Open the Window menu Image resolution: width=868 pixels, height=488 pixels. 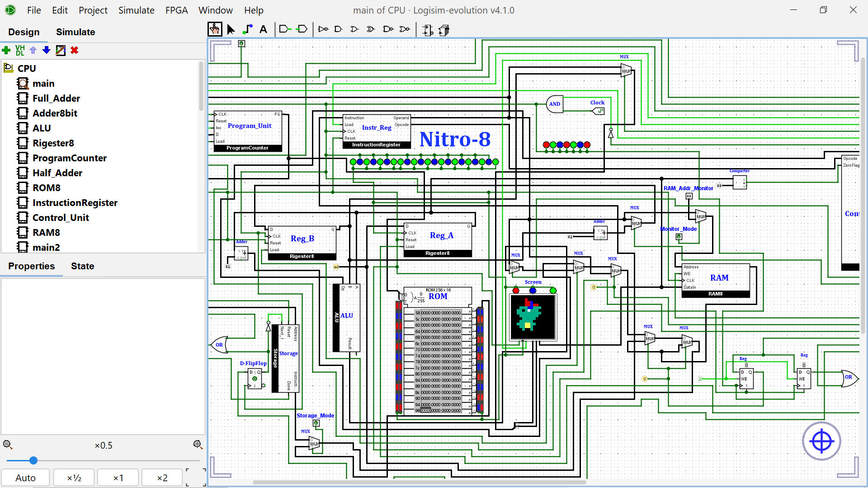point(216,10)
